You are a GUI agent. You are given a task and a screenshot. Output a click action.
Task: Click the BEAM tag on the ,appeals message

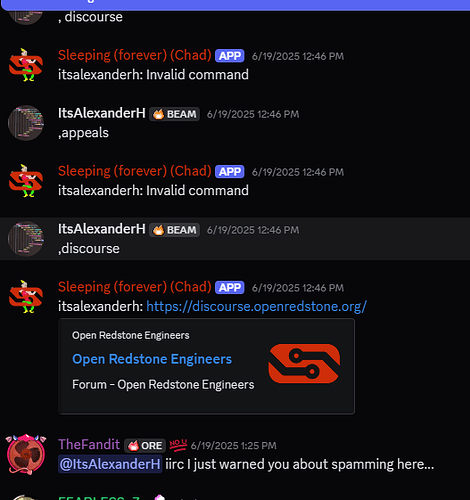pos(174,114)
